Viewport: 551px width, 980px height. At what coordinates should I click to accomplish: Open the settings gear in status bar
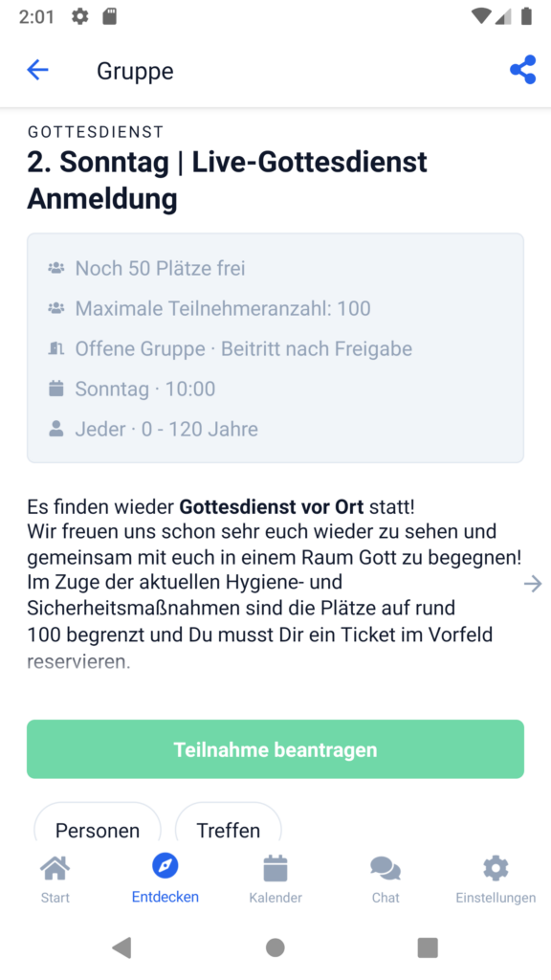(80, 16)
